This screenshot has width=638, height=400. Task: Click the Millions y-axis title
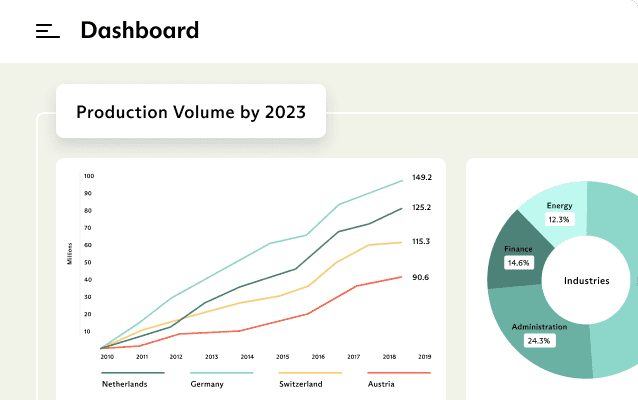[70, 254]
